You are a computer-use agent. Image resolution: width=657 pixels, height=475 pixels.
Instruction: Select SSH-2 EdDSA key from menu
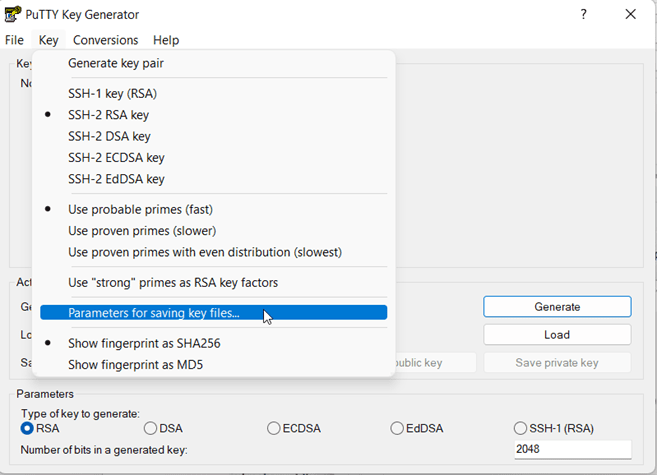click(x=116, y=179)
